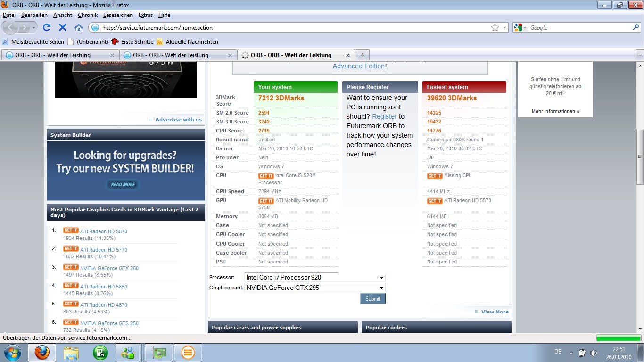Click GET IT badge for Mobility Radeon HD 5750
Screen dimensions: 644x362
click(266, 201)
